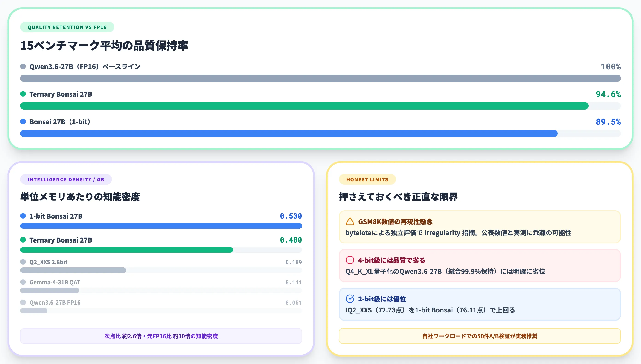Image resolution: width=641 pixels, height=364 pixels.
Task: Click the 89.5% value
Action: point(608,122)
